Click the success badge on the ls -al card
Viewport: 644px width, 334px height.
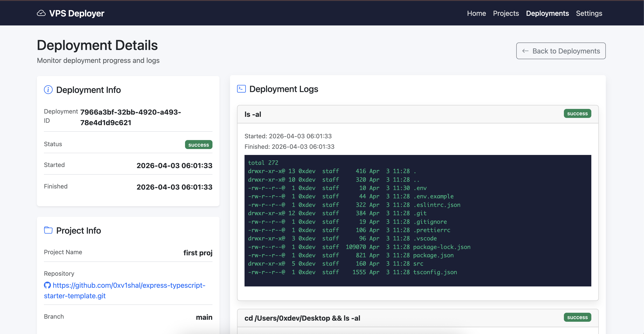click(x=577, y=113)
